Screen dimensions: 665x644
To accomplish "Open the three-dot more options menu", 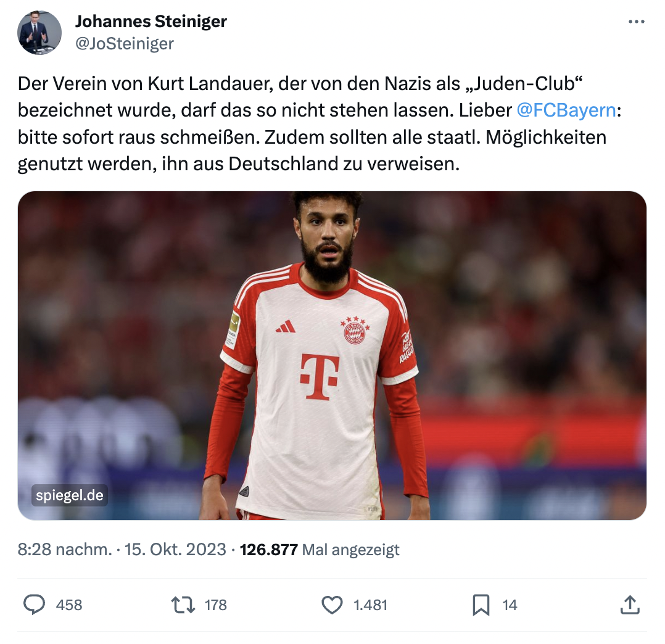I will tap(636, 22).
